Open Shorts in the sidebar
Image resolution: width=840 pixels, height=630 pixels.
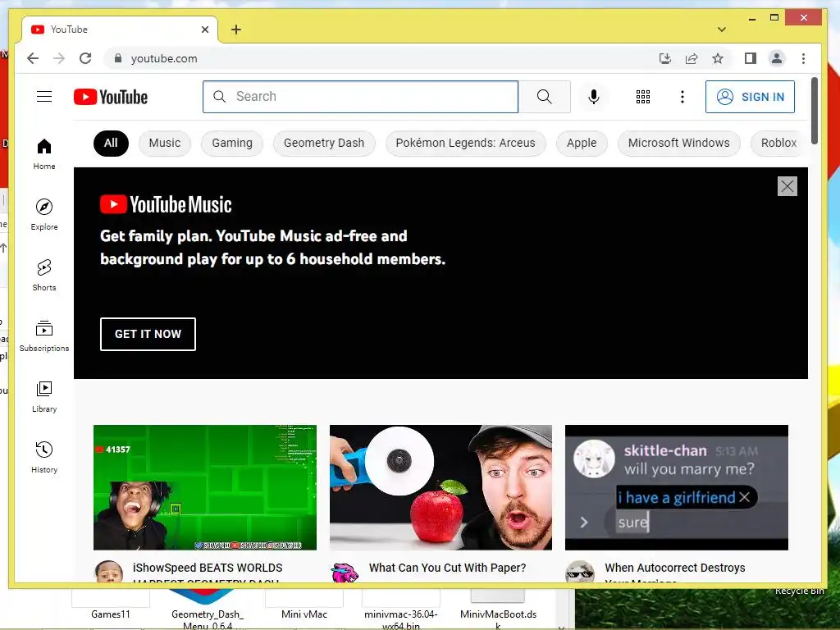point(44,276)
